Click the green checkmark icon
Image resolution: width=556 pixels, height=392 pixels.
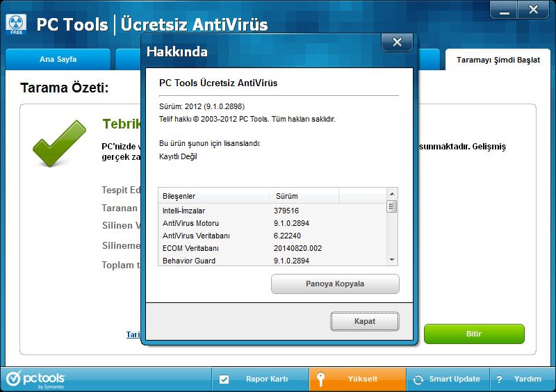point(59,143)
